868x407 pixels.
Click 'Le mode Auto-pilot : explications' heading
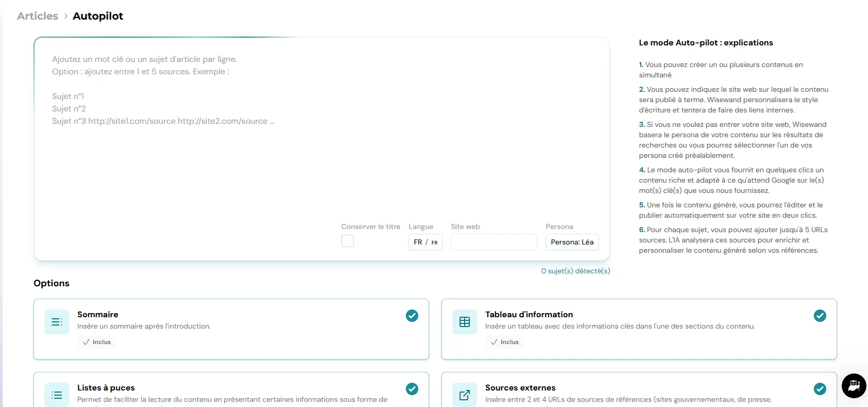coord(706,43)
